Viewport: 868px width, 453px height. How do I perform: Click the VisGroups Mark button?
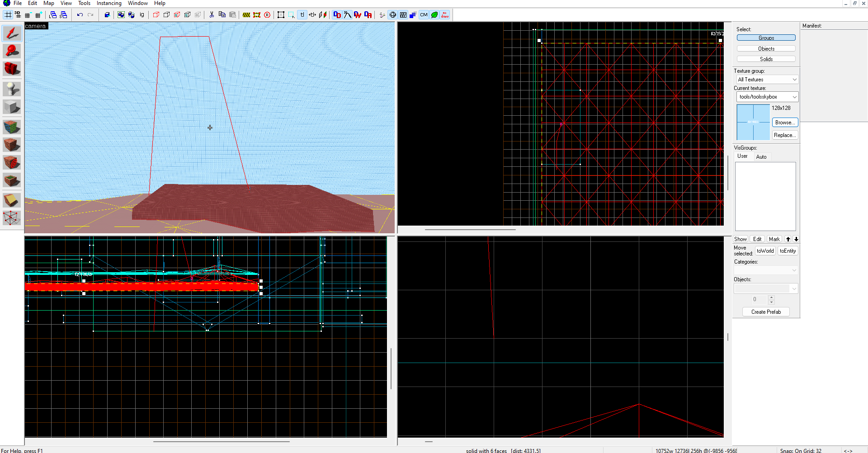click(774, 239)
